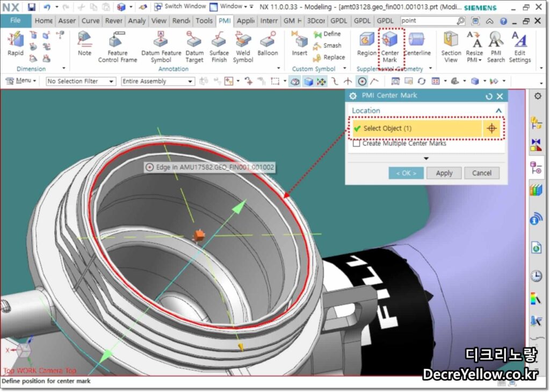Viewport: 550px width, 392px height.
Task: Open the Menu dropdown
Action: point(21,81)
